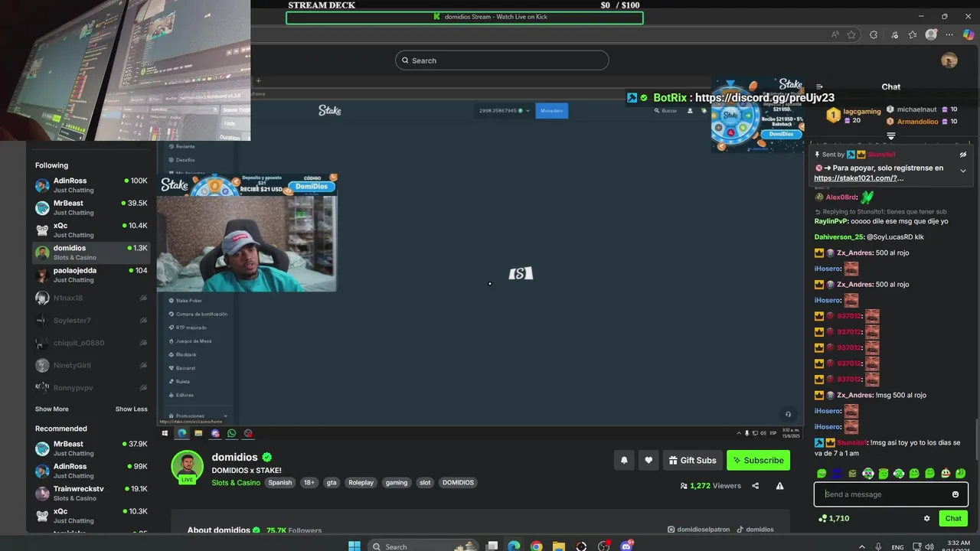Open MrBeast channel in Following list
Screen dimensions: 980x551
point(90,207)
